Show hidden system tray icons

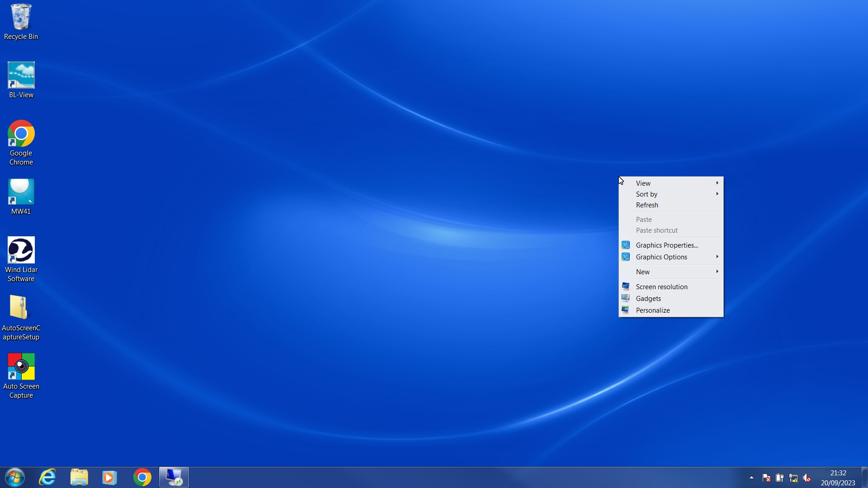(751, 478)
